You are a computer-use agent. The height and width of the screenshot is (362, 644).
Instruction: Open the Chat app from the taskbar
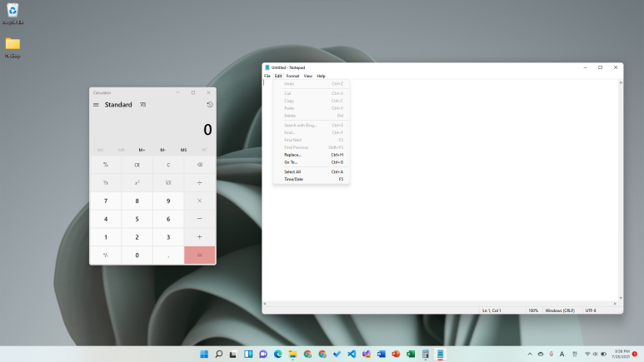tap(263, 355)
